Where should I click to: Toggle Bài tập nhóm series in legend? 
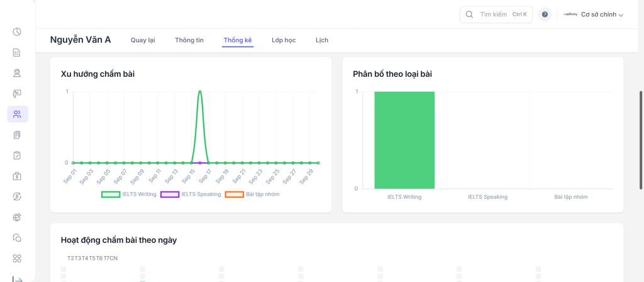(x=252, y=195)
